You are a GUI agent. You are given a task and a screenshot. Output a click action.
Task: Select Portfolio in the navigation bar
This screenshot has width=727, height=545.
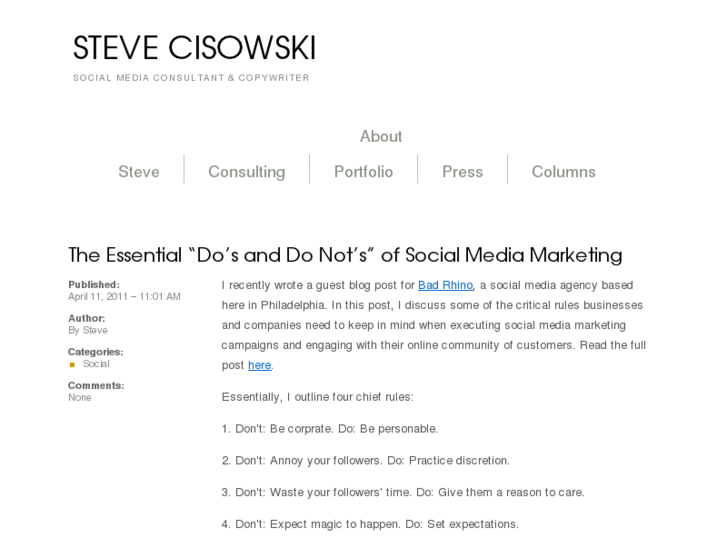point(363,171)
